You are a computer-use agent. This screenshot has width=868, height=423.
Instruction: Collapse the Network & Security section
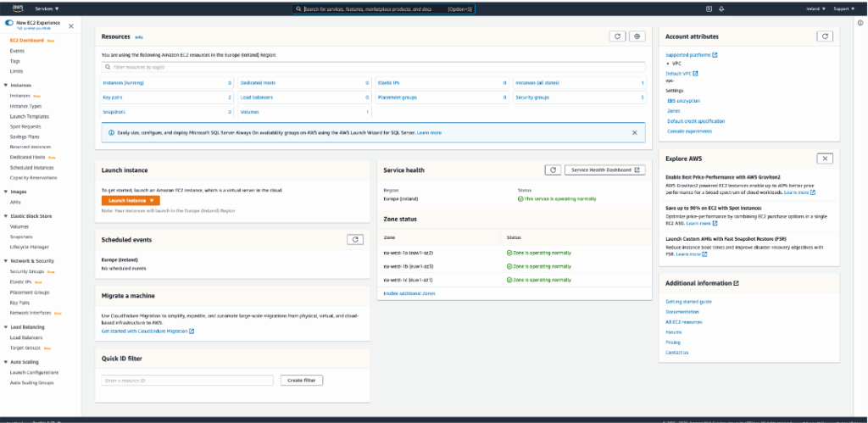tap(6, 261)
